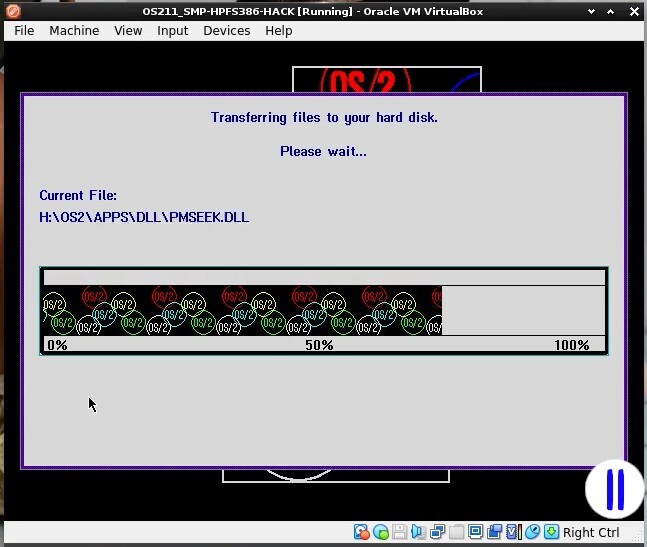Image resolution: width=647 pixels, height=547 pixels.
Task: Click the window title 'OS211_SMP-HPFS386-HACK [Running]'
Action: [x=248, y=12]
